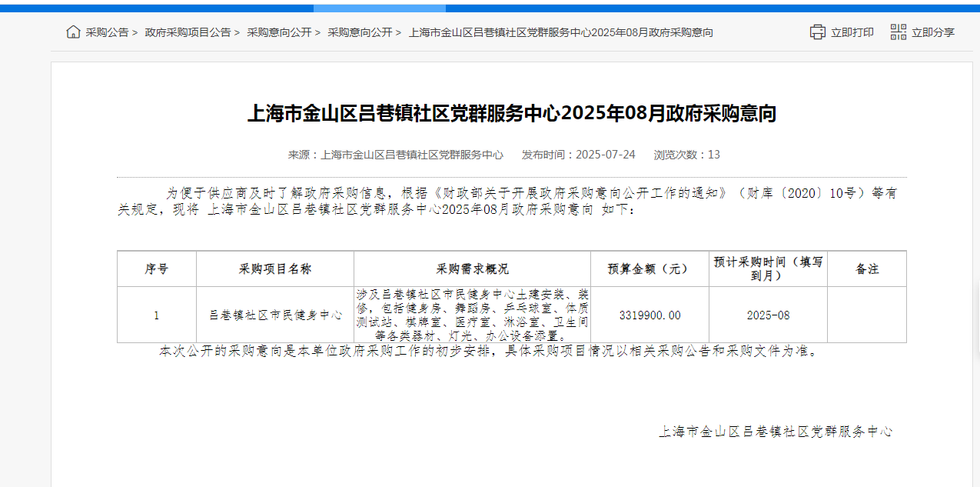Click the procurement requirement description cell
The width and height of the screenshot is (980, 487).
(x=473, y=315)
